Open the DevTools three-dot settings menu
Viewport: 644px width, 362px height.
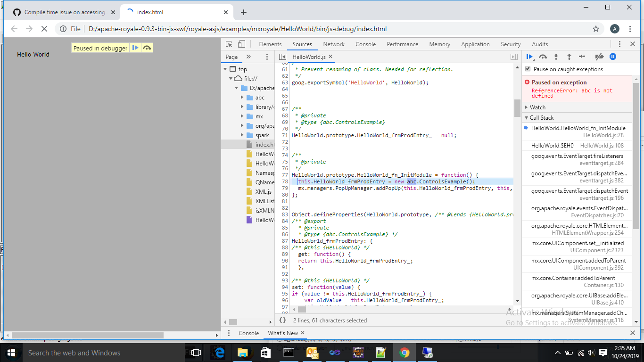click(620, 44)
